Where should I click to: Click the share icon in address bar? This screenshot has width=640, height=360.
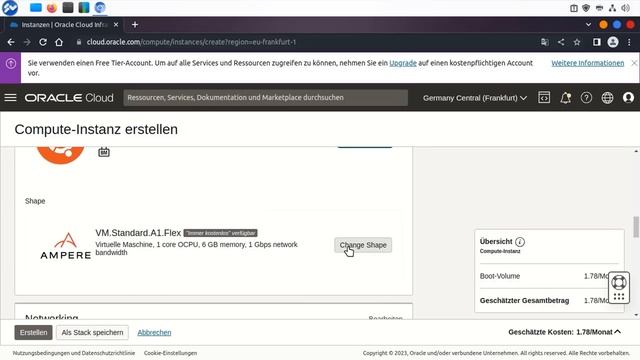561,42
